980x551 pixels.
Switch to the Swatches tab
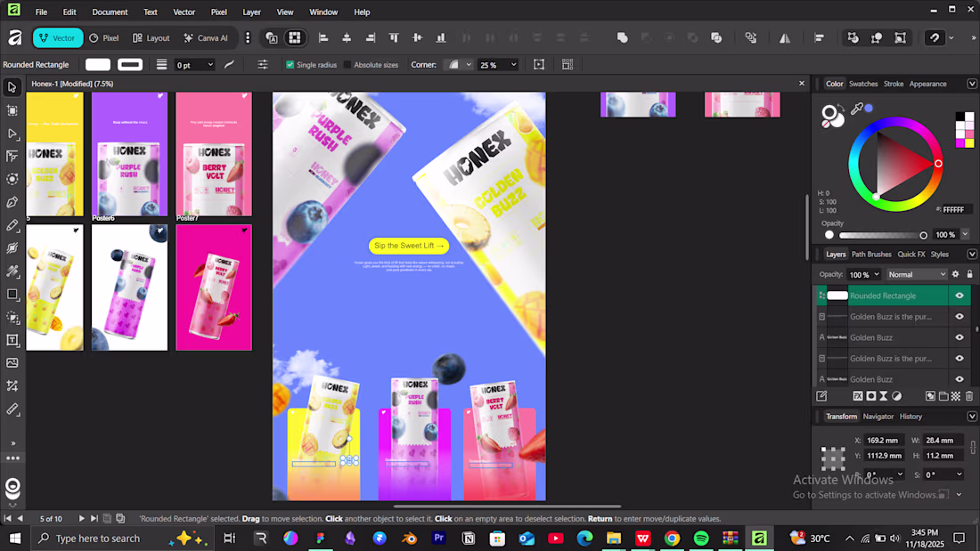862,84
